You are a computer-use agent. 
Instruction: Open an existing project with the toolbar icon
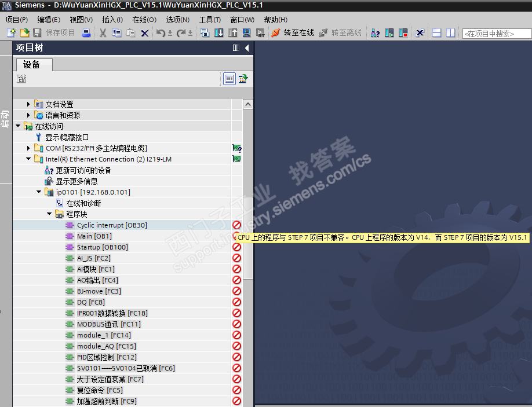click(25, 33)
